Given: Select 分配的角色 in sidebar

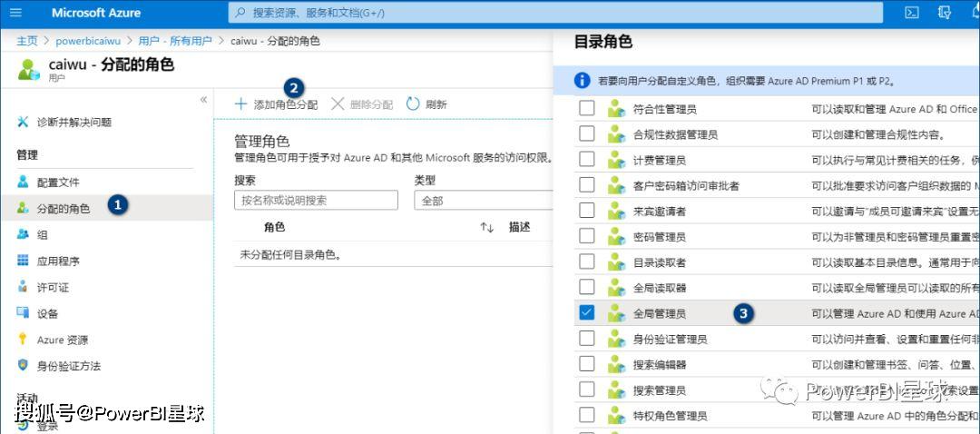Looking at the screenshot, I should coord(64,208).
